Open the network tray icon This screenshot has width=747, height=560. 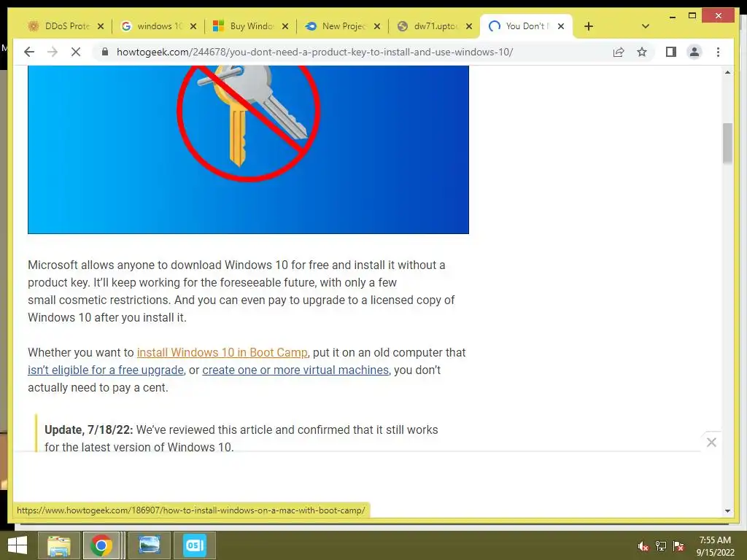point(661,547)
